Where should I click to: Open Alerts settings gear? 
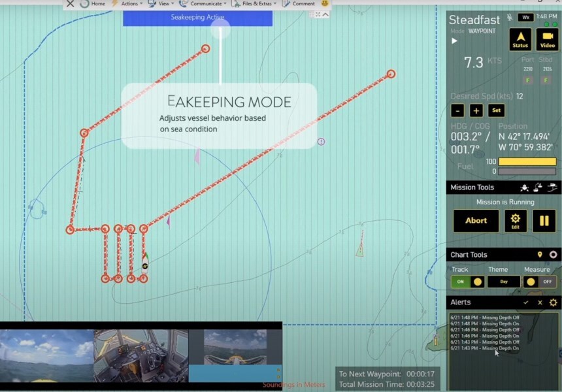pyautogui.click(x=553, y=302)
